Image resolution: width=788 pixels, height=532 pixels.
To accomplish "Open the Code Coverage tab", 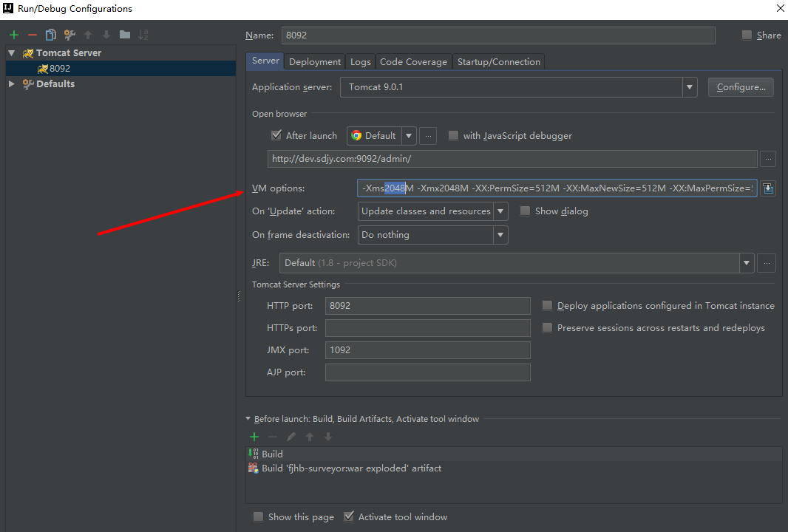I will coord(413,62).
